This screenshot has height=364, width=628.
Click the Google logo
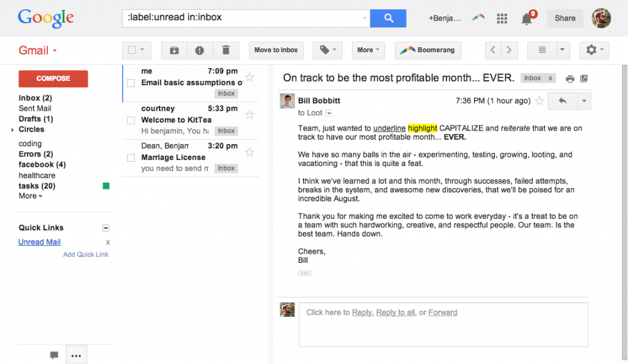pyautogui.click(x=45, y=18)
